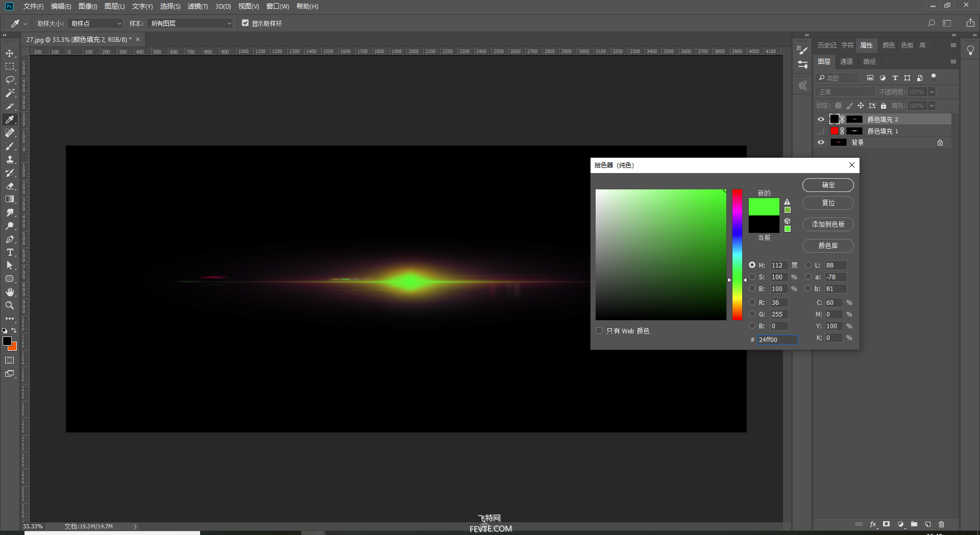Open the 样本 所有图层 dropdown
Image resolution: width=980 pixels, height=535 pixels.
[190, 23]
